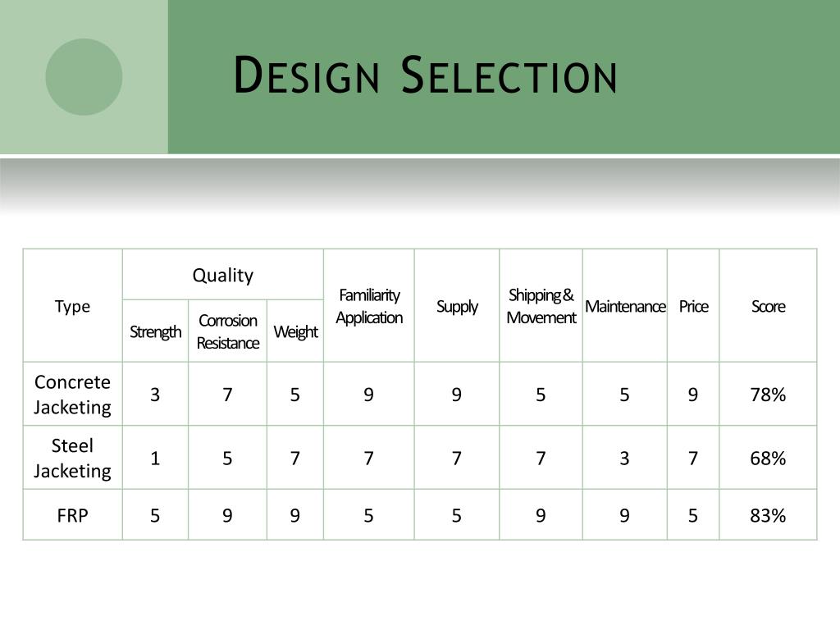Image resolution: width=840 pixels, height=630 pixels.
Task: Select the Steel Jacketing row label
Action: click(72, 458)
